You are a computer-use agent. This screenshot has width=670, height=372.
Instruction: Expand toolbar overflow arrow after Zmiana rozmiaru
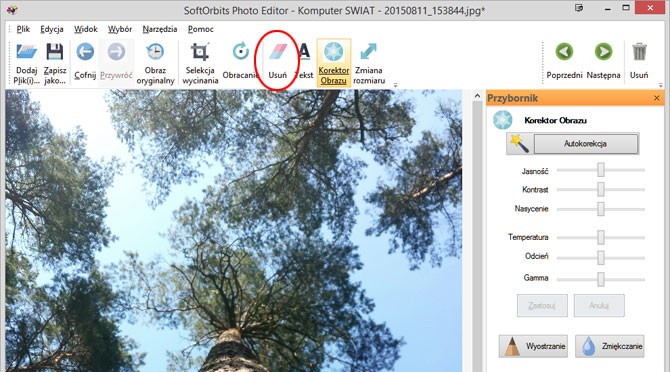coord(395,85)
